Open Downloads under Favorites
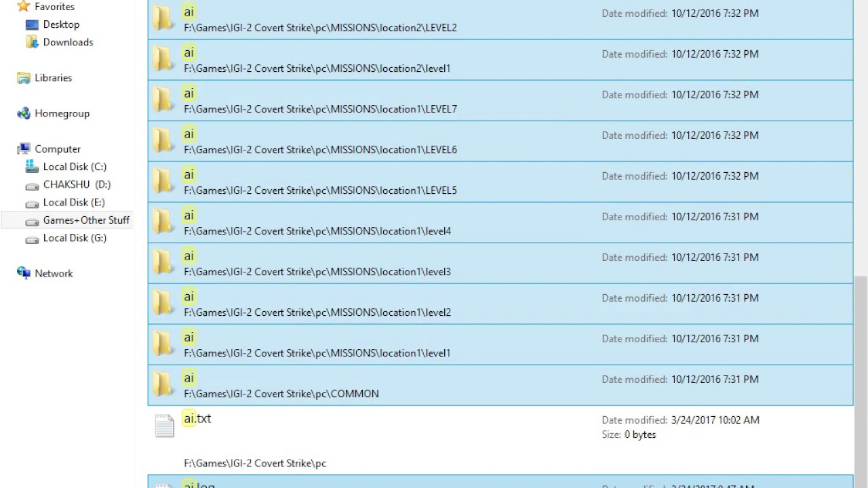 [68, 42]
